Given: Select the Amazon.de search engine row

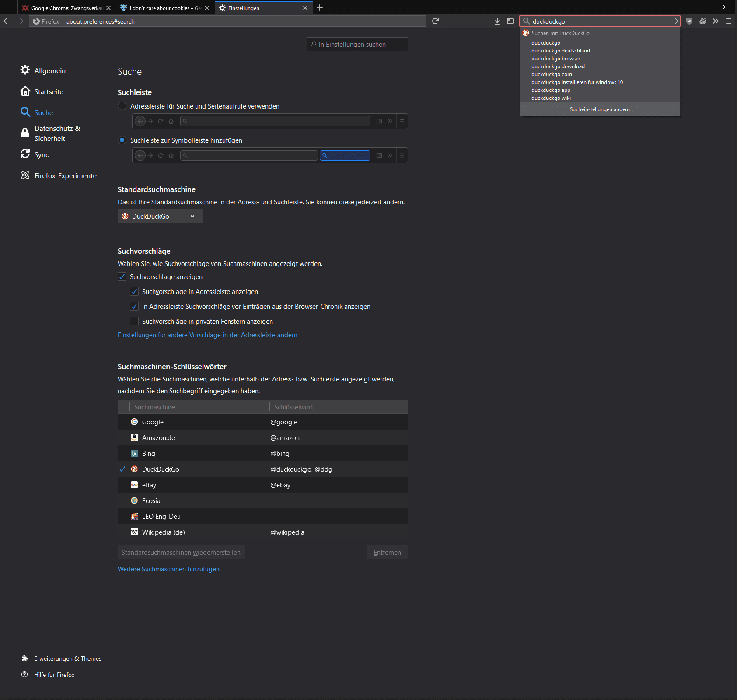Looking at the screenshot, I should coord(263,437).
